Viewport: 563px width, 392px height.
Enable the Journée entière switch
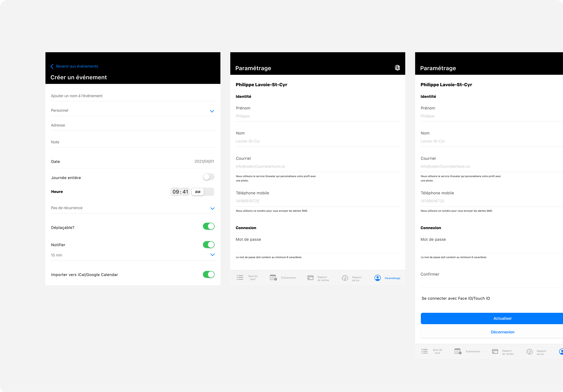208,177
